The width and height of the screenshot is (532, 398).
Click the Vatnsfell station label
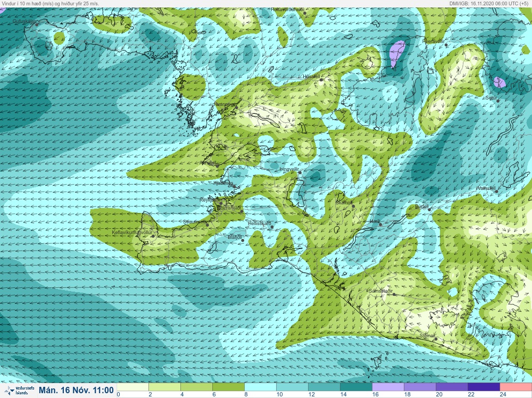point(486,188)
